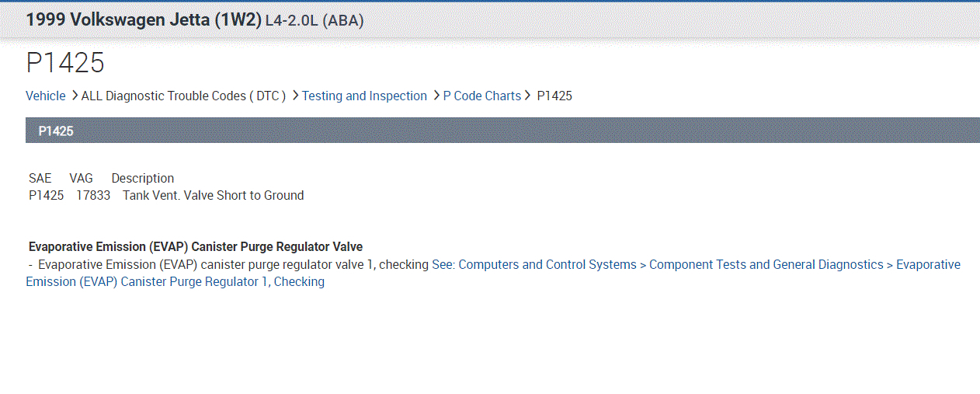
Task: Click the final P1425 breadcrumb item
Action: point(554,96)
